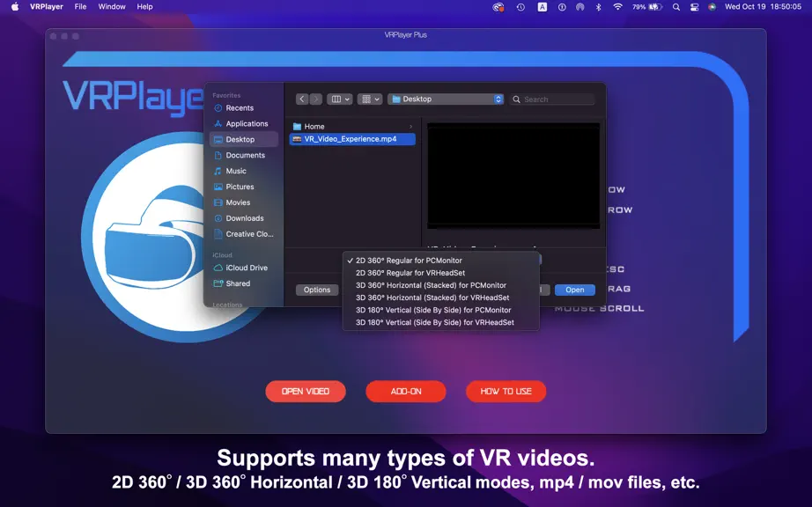Open Spotlight search in the menu bar
Image resolution: width=812 pixels, height=507 pixels.
[676, 7]
